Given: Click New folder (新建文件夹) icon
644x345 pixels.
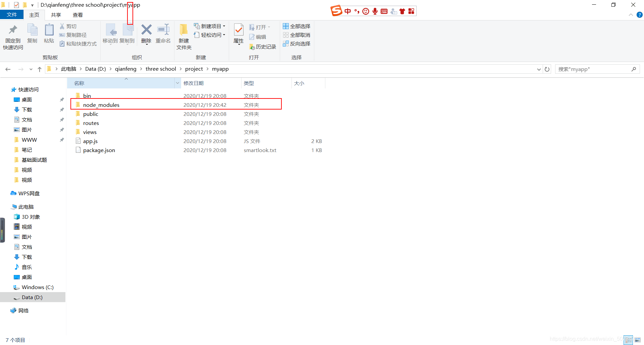Looking at the screenshot, I should point(183,30).
